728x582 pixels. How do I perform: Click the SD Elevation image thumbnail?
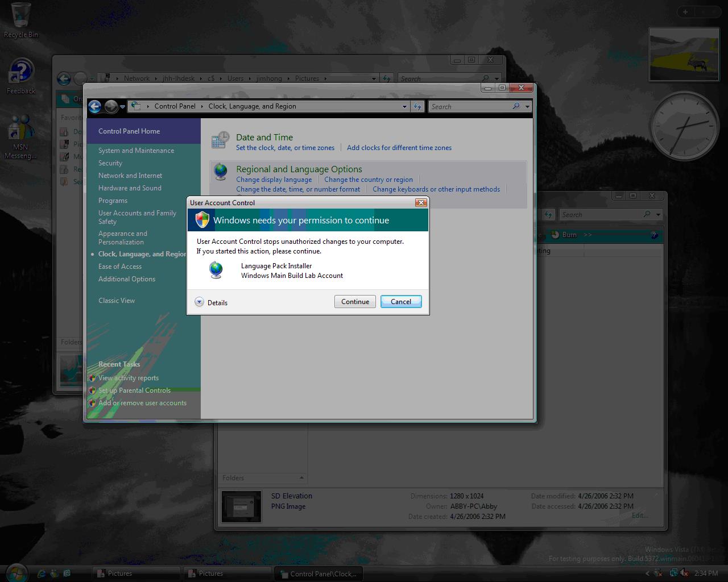[x=242, y=506]
